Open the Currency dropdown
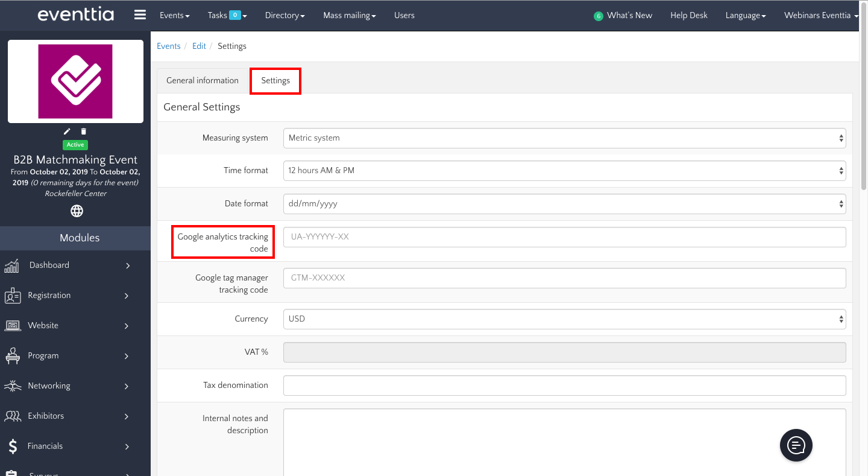Viewport: 868px width, 476px height. [x=564, y=319]
